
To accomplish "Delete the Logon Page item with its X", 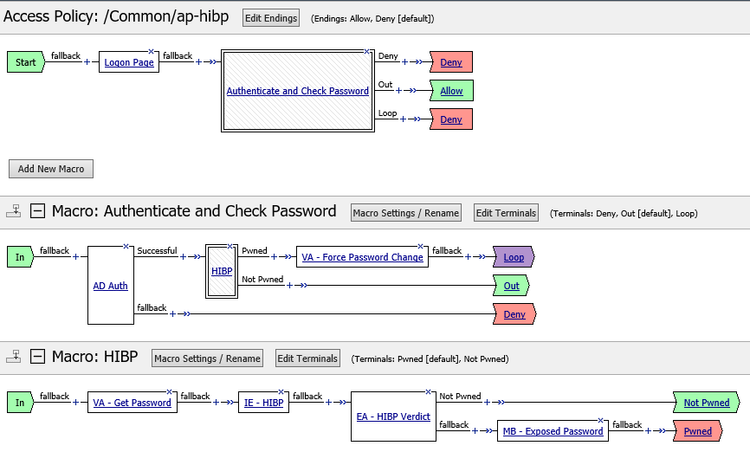I will (151, 51).
